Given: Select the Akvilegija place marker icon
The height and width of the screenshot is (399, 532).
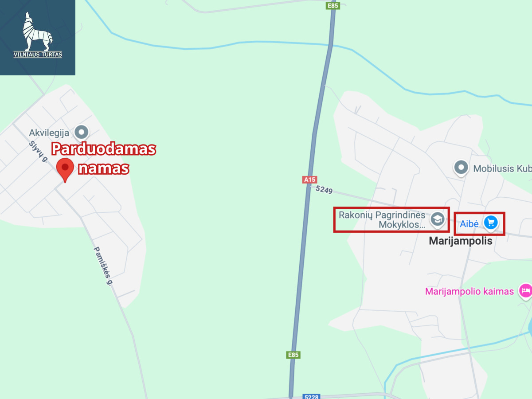Looking at the screenshot, I should pos(82,132).
